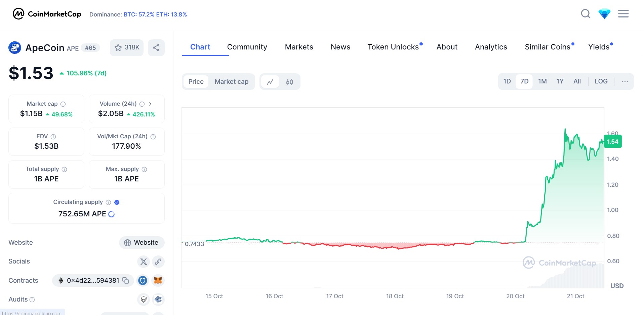The image size is (644, 315).
Task: Copy the contract address
Action: 126,280
